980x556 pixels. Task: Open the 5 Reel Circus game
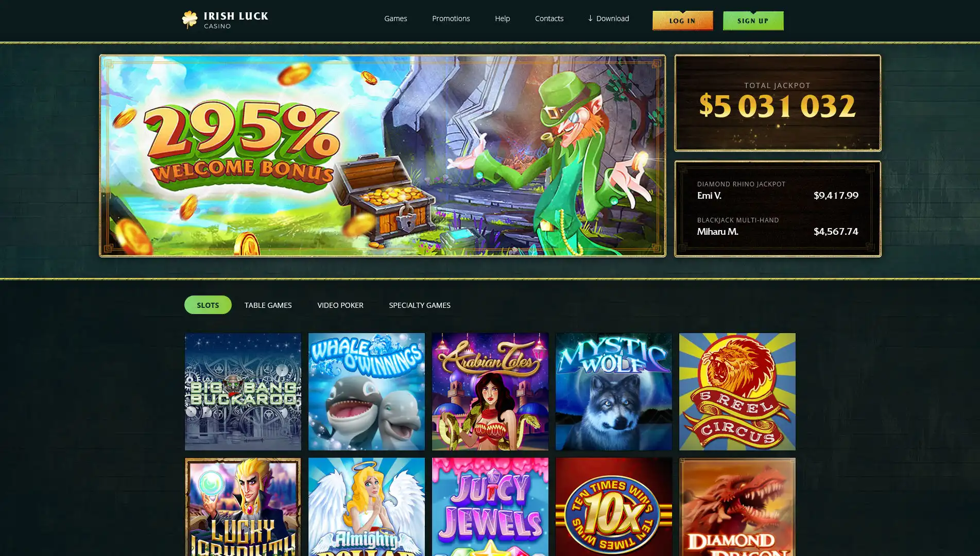coord(737,391)
